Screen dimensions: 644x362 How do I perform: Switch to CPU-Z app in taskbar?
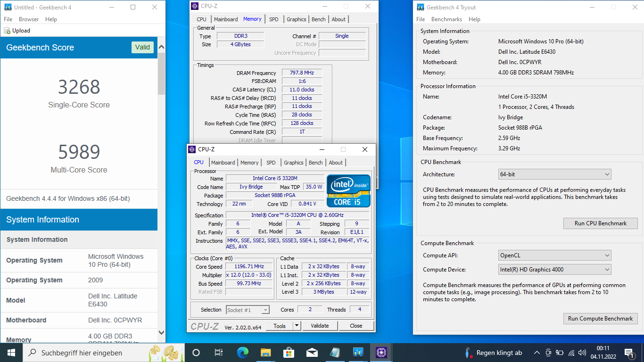[x=381, y=352]
